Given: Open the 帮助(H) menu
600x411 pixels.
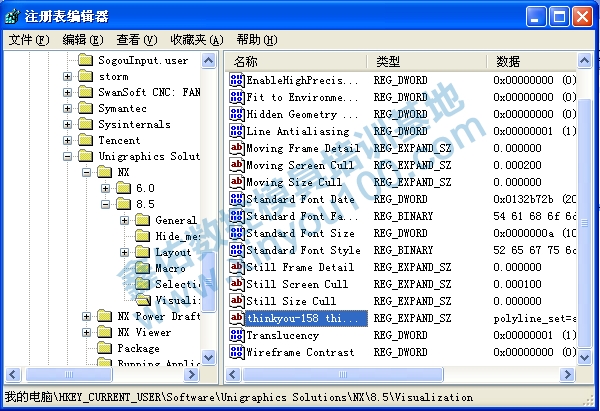Looking at the screenshot, I should tap(257, 40).
